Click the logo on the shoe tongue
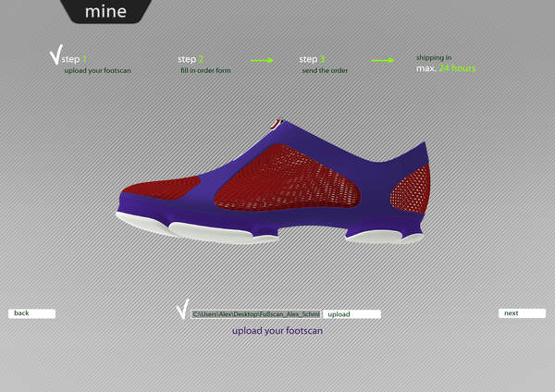This screenshot has height=392, width=555. pyautogui.click(x=273, y=123)
